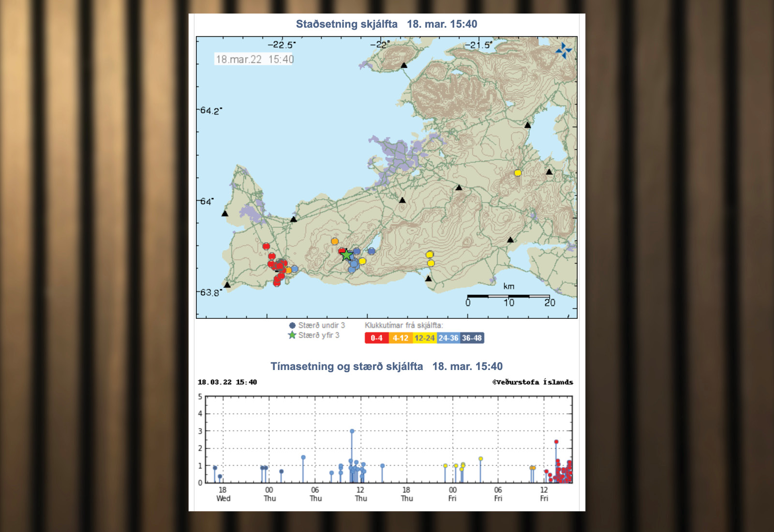Click the '00 Fri' time axis label
The image size is (774, 532).
coord(452,494)
